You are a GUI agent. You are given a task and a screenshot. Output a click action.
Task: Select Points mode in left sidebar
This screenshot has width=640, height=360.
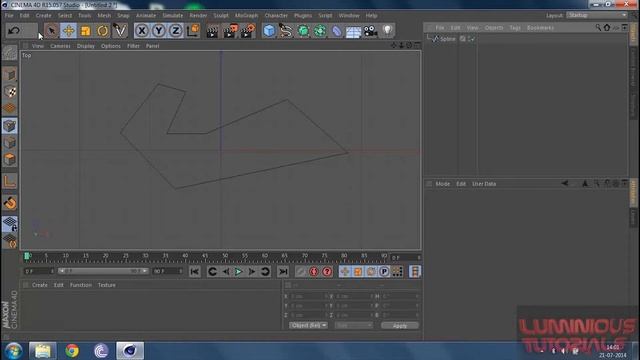(x=10, y=126)
